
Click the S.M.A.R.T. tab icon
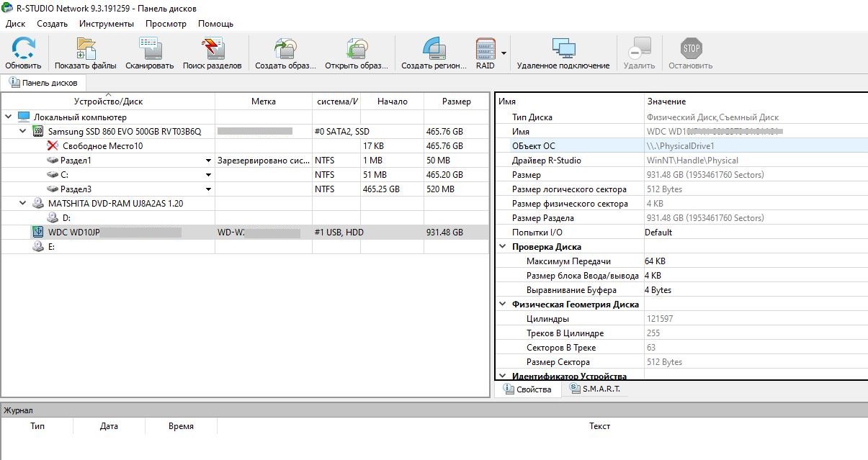[x=575, y=389]
